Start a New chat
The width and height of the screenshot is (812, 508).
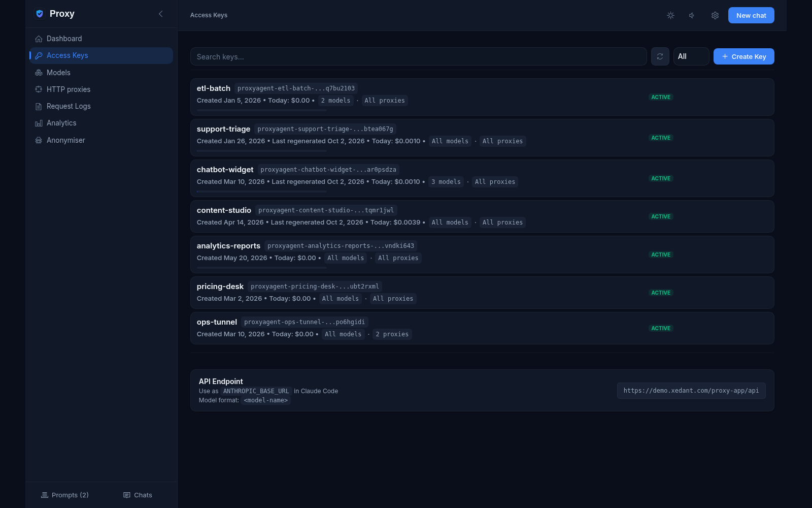pyautogui.click(x=751, y=15)
